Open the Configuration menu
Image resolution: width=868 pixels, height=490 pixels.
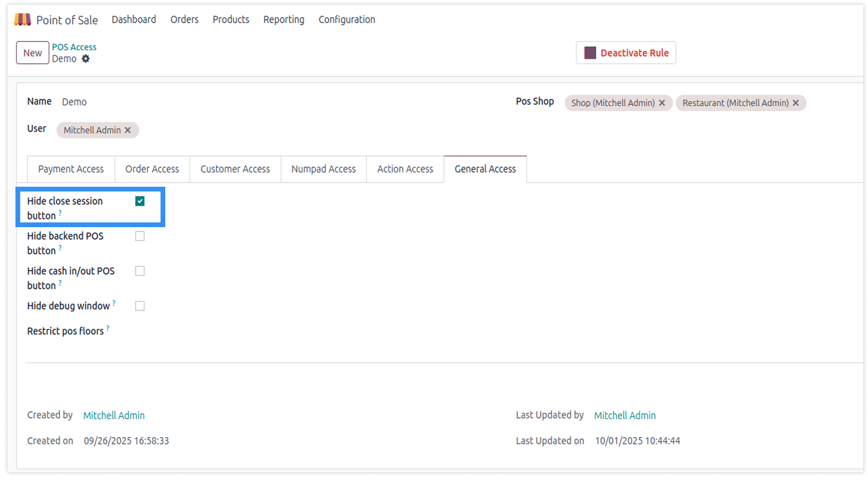347,20
